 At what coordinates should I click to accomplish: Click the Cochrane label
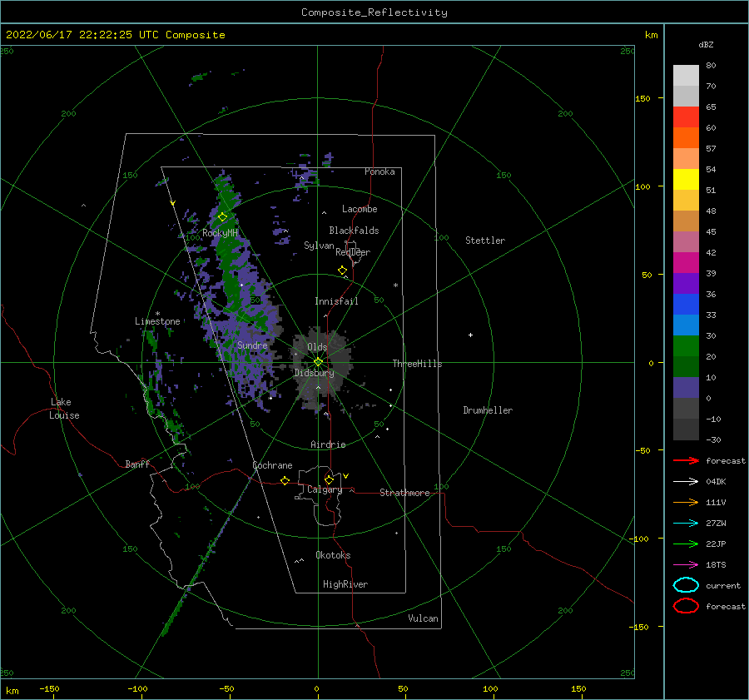(272, 465)
